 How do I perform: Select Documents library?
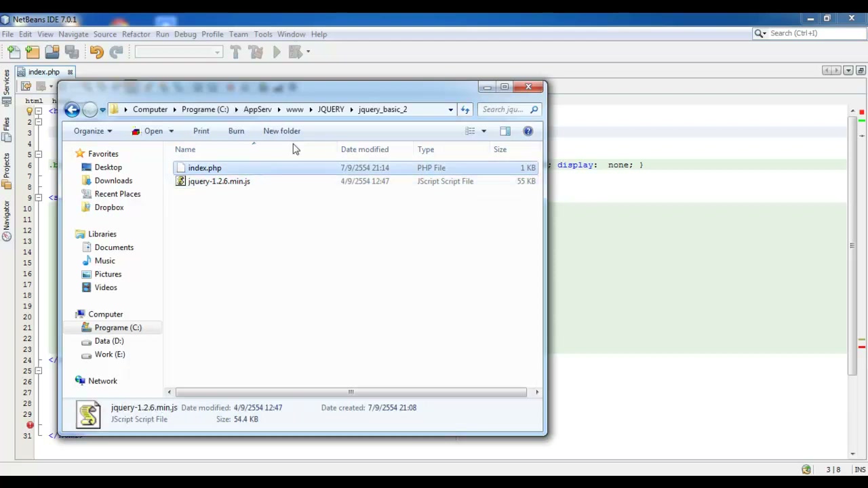114,247
